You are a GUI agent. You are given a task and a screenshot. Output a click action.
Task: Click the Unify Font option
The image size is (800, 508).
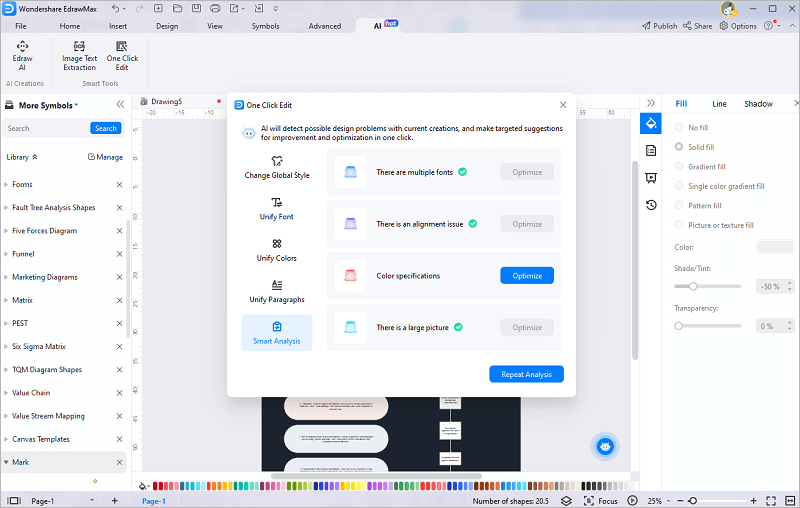pos(276,208)
